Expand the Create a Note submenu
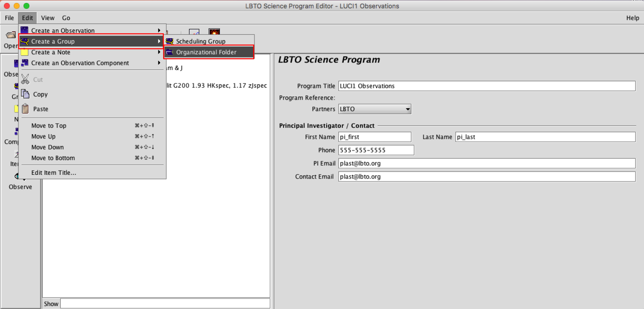This screenshot has height=309, width=644. [x=92, y=52]
